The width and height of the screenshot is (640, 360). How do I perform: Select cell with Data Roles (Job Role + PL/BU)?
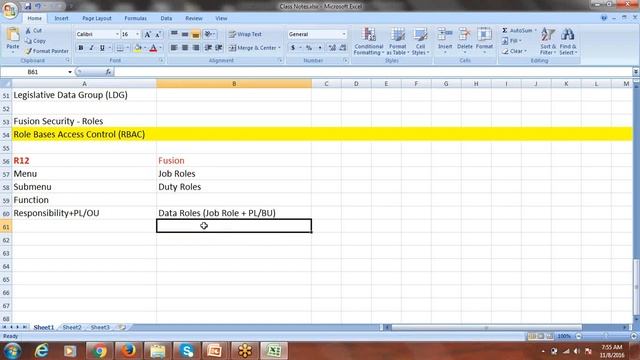234,213
